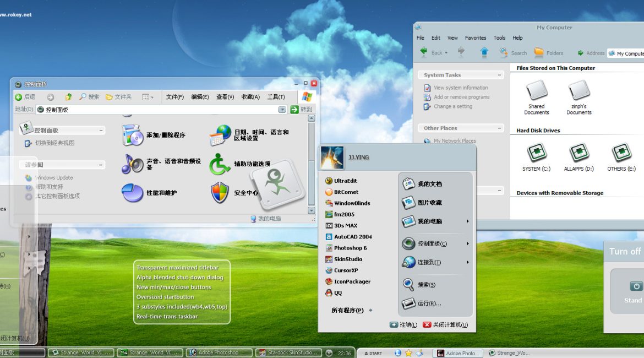The image size is (644, 358).
Task: Go back in the 控制面板 window
Action: [x=25, y=97]
